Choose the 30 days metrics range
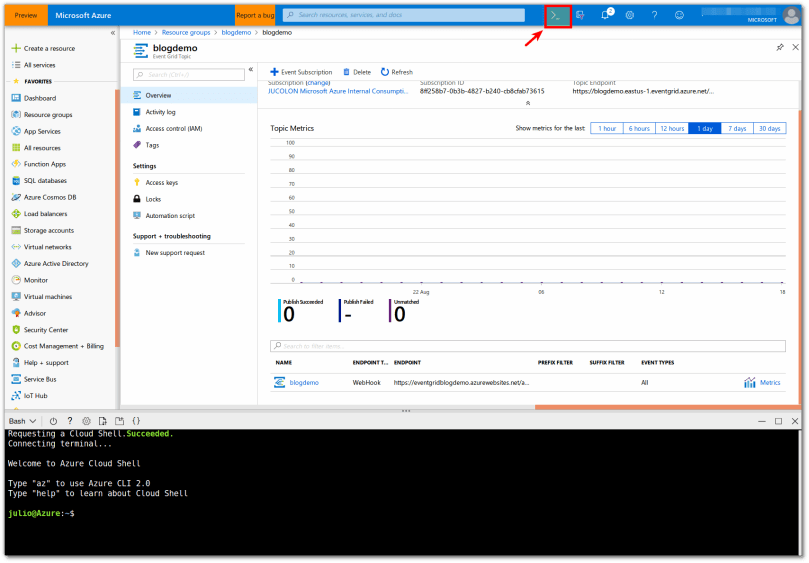This screenshot has width=809, height=563. 769,128
